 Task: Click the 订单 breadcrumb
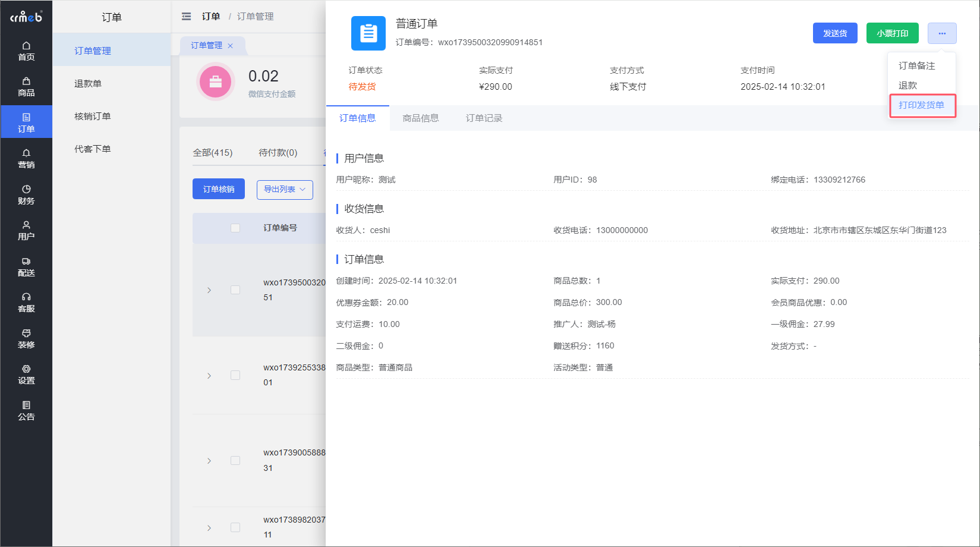pos(211,17)
